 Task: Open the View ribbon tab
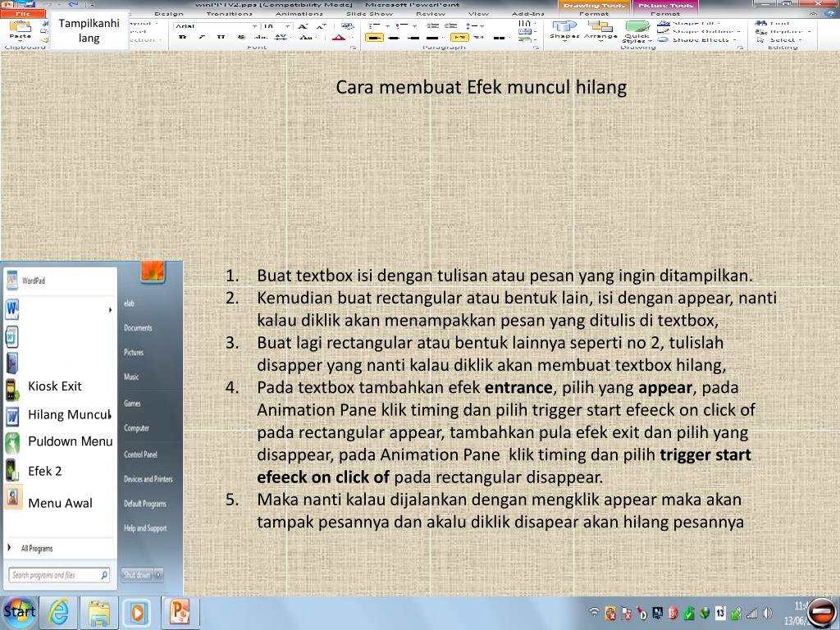pyautogui.click(x=478, y=13)
